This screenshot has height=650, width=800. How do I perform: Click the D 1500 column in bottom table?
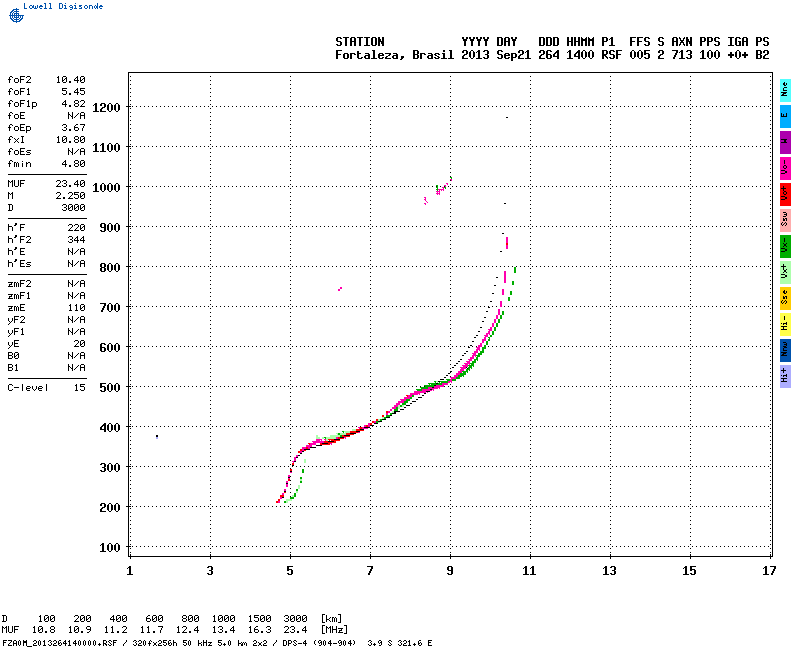[259, 619]
